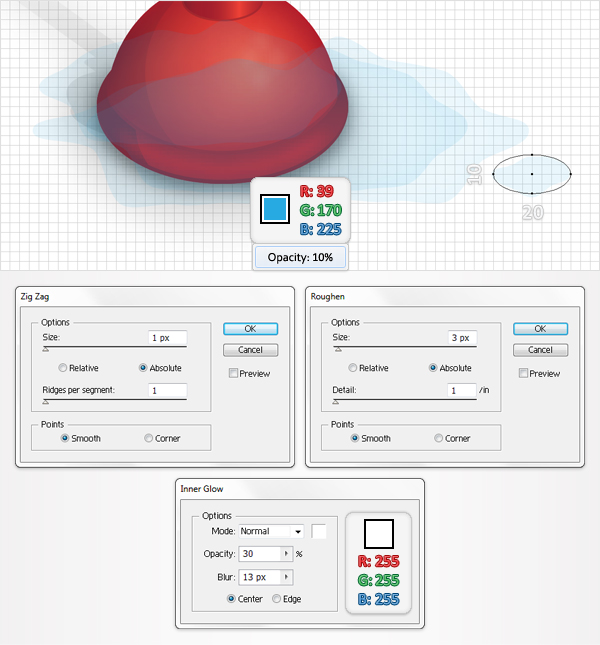600x645 pixels.
Task: Click the ellipse center anchor point
Action: (x=532, y=174)
